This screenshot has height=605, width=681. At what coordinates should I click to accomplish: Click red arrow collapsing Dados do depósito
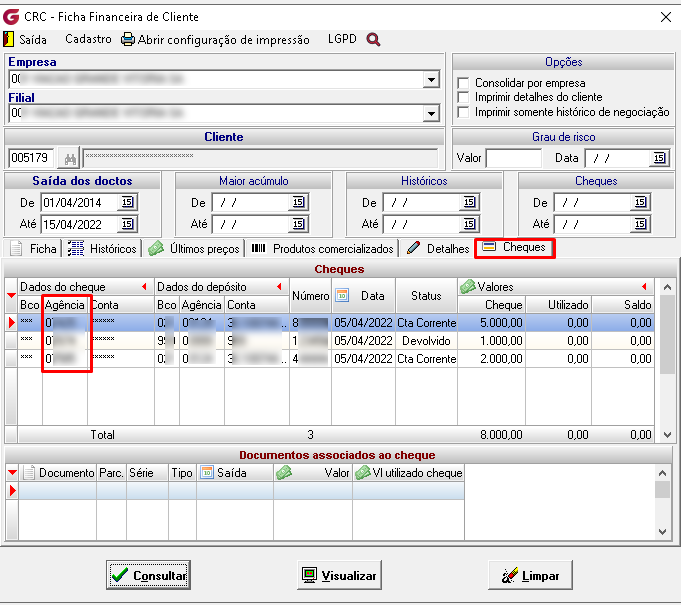pos(279,287)
